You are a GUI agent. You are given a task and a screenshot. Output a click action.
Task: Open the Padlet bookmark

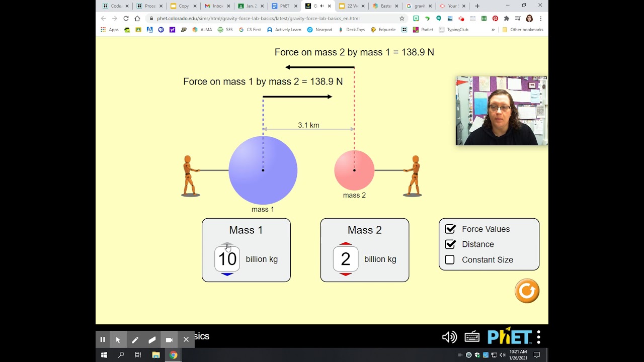pos(423,30)
